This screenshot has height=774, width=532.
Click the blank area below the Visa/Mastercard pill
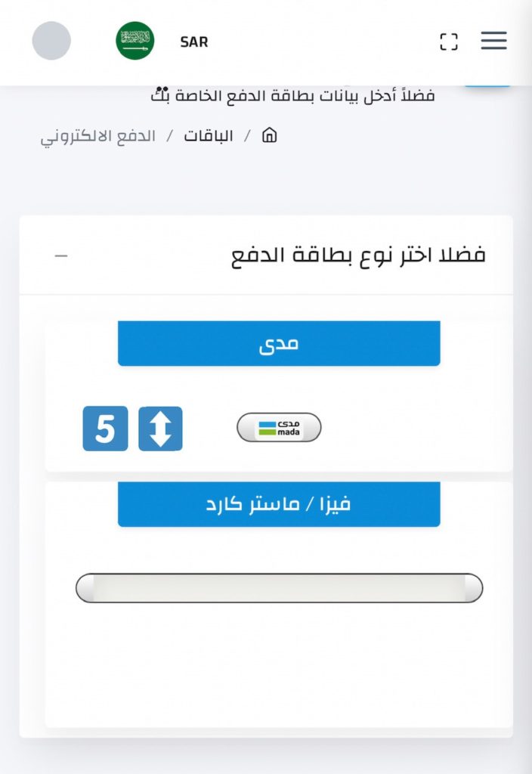[x=279, y=665]
